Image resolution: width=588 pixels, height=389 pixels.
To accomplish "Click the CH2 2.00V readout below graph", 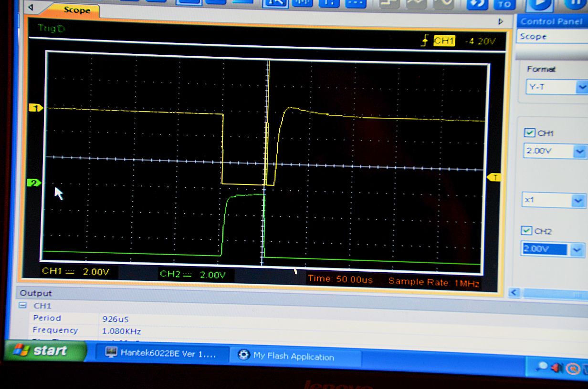I will tap(193, 275).
